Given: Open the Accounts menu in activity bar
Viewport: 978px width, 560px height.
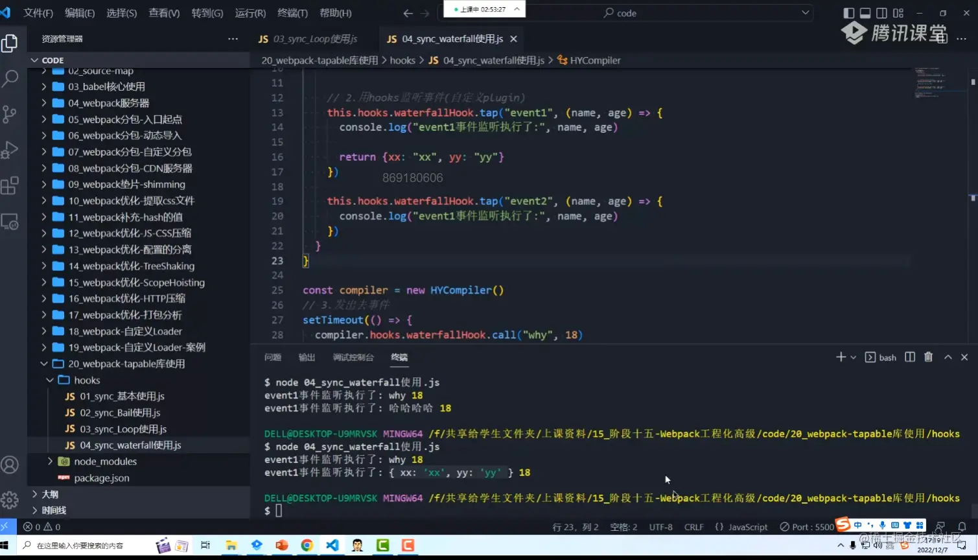Looking at the screenshot, I should tap(10, 465).
